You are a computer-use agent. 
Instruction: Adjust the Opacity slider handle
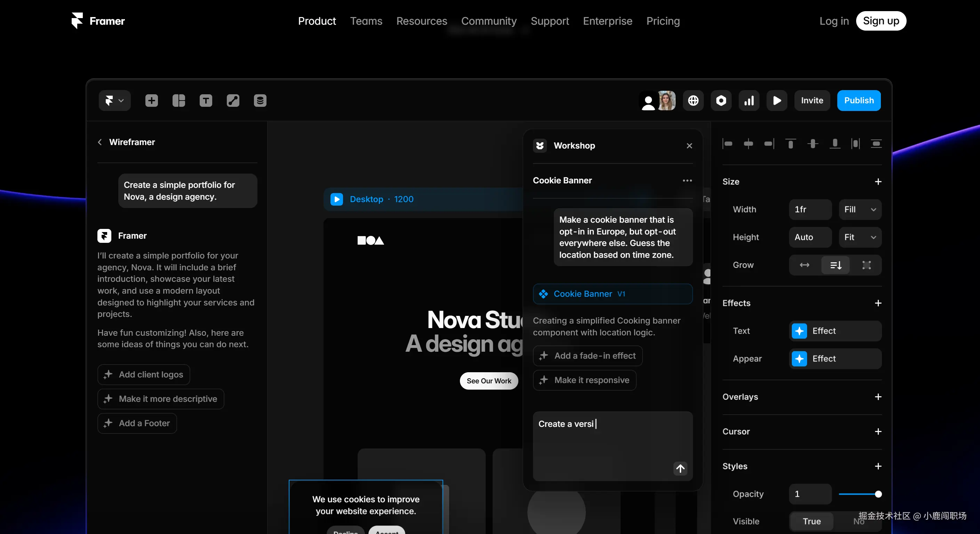(x=878, y=494)
